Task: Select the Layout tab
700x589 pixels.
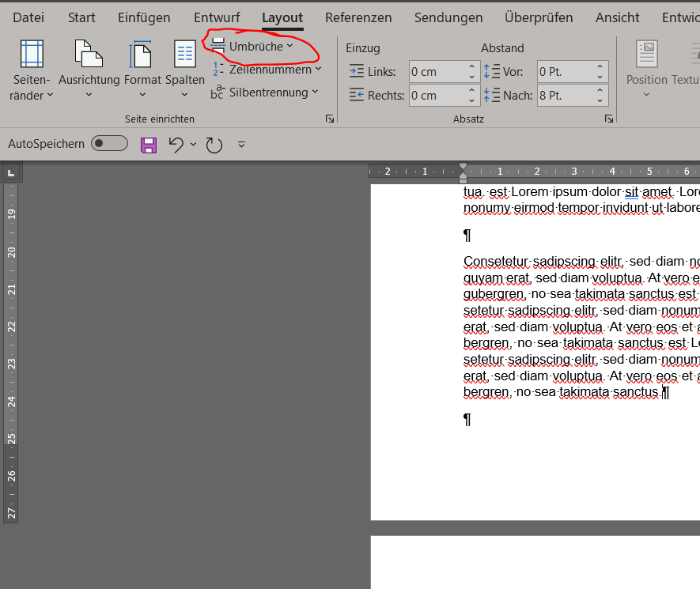Action: [x=282, y=18]
